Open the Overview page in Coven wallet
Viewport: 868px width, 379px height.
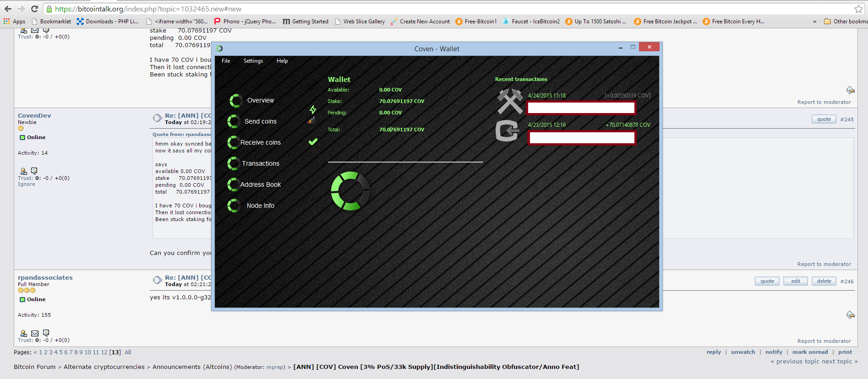point(260,100)
